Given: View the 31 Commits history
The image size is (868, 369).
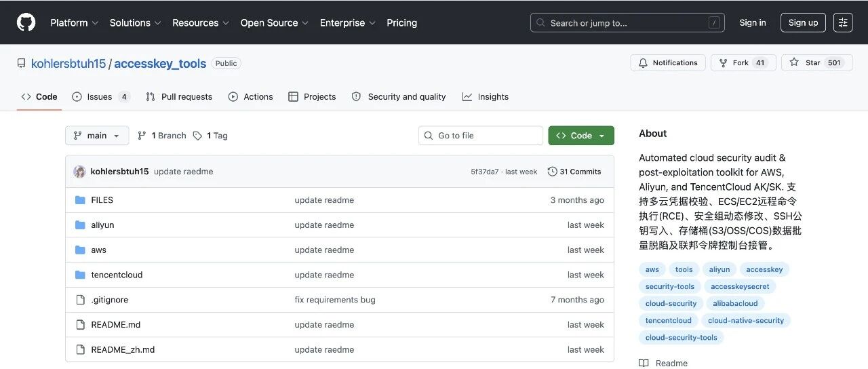Looking at the screenshot, I should point(574,172).
